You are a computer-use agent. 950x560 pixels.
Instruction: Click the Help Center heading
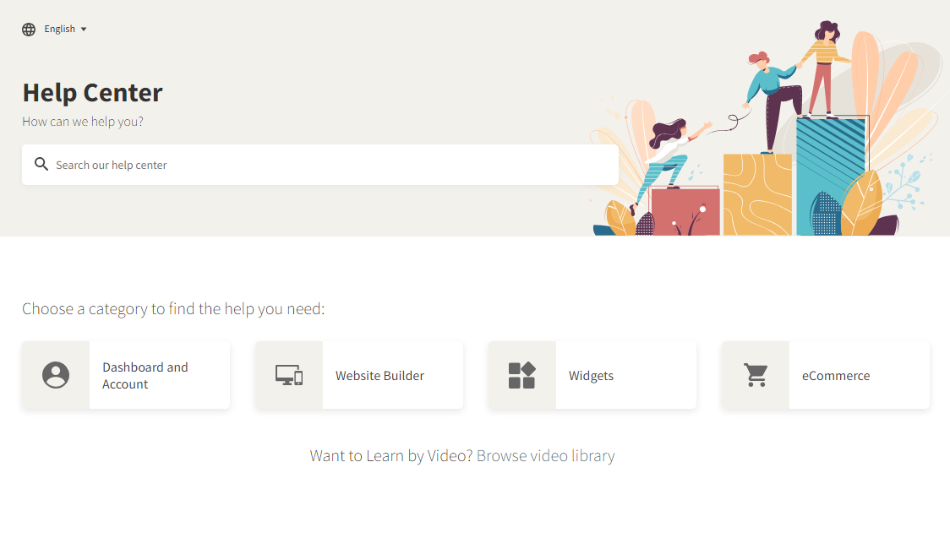click(x=93, y=93)
